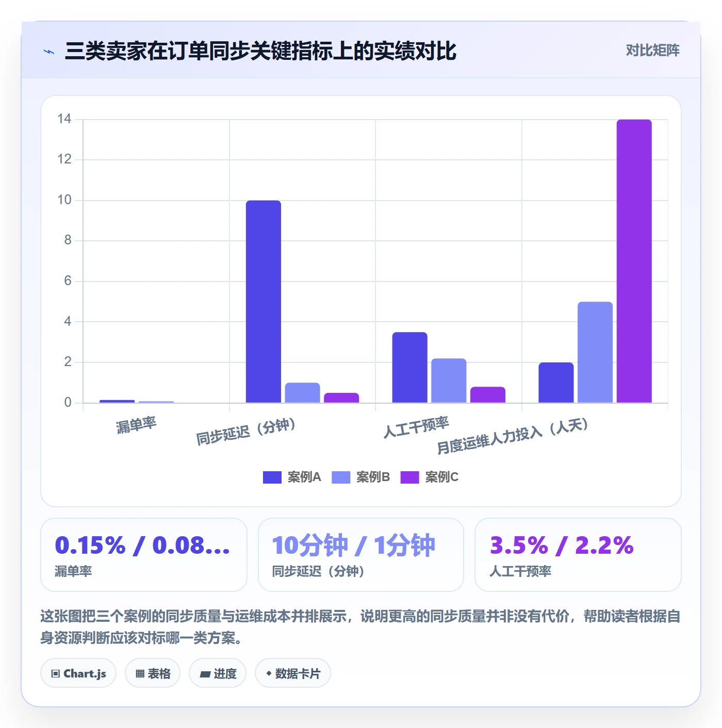Image resolution: width=722 pixels, height=728 pixels.
Task: Select the Chart.js tag chip
Action: tap(78, 673)
